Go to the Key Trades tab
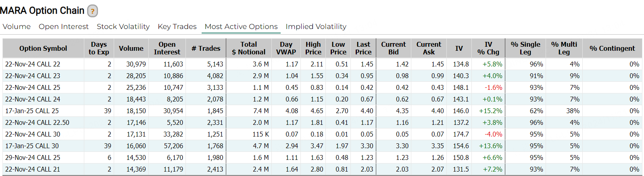 177,27
